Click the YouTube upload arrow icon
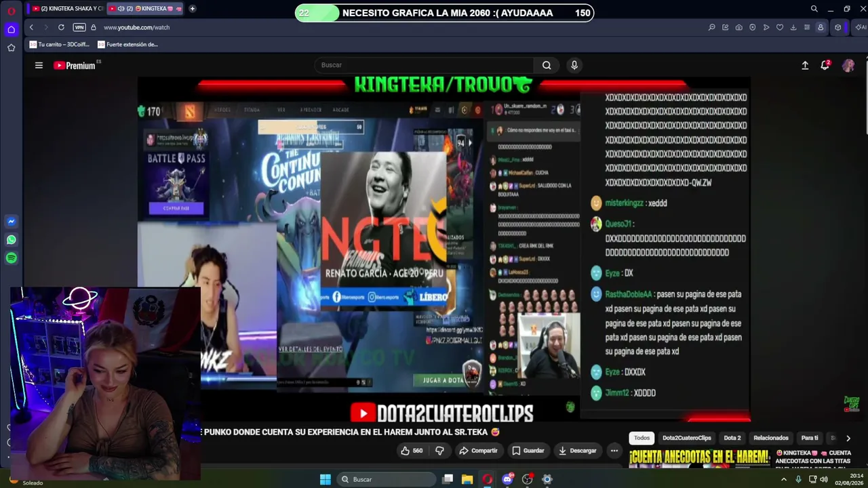This screenshot has width=868, height=488. coord(805,65)
